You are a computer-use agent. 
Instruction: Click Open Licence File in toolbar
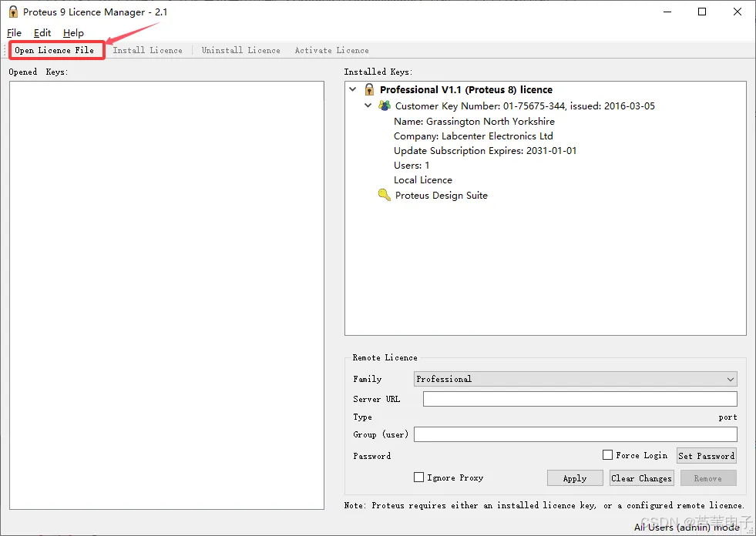[x=55, y=50]
